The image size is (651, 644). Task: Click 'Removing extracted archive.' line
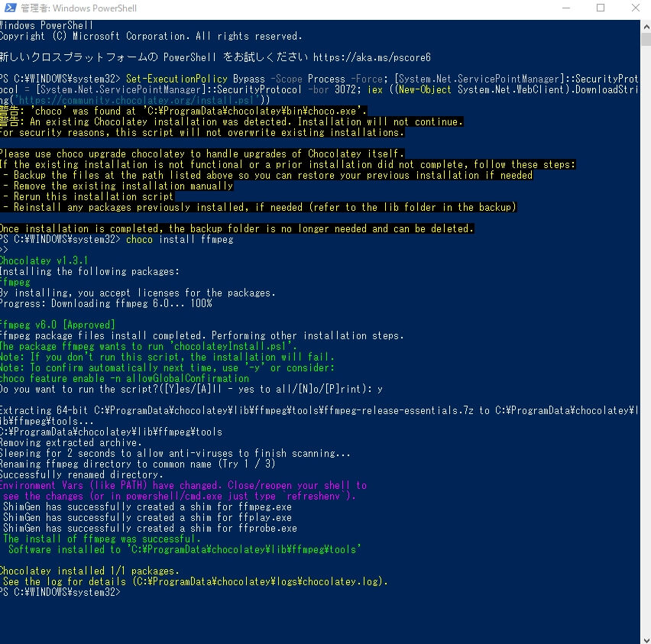[70, 442]
